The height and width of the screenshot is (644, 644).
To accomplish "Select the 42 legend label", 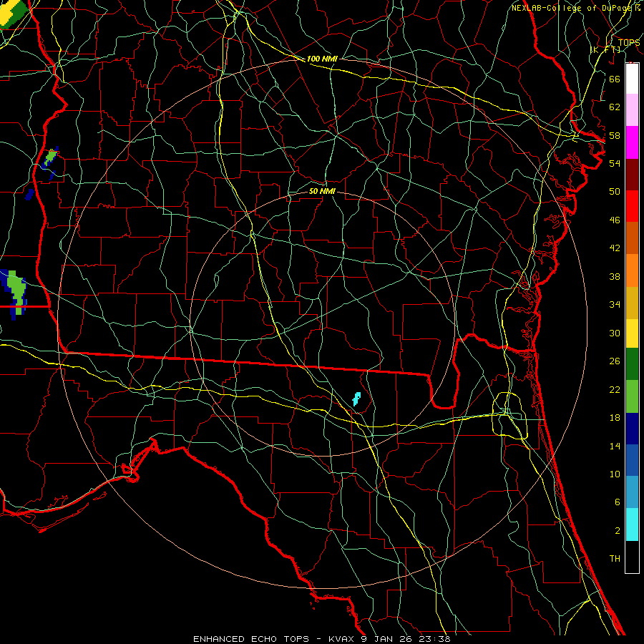I will coord(615,248).
